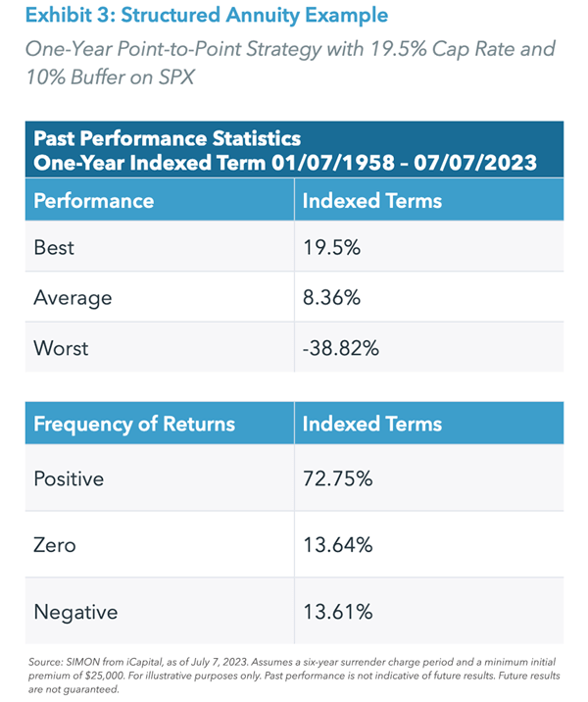Select the 72.75% positive frequency value
588x702 pixels.
pos(338,479)
